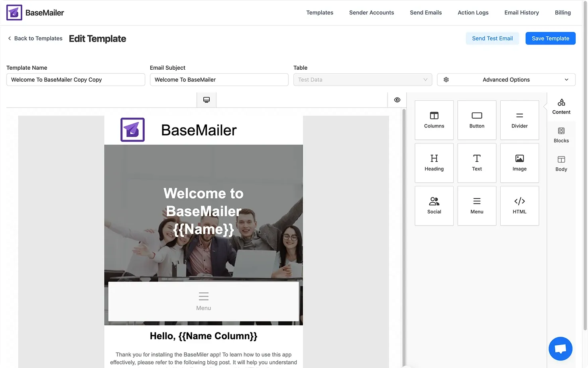This screenshot has height=368, width=588.
Task: Go to the Email History page
Action: click(x=521, y=12)
